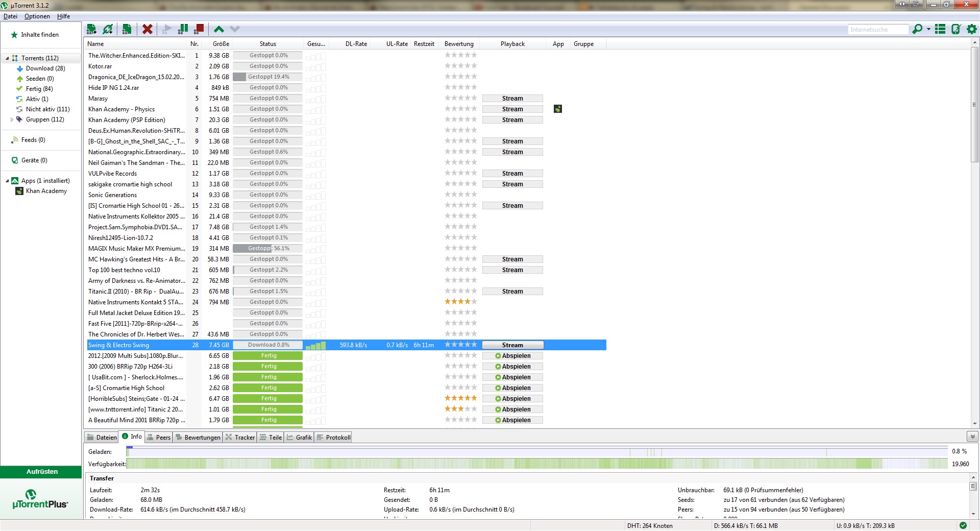980x531 pixels.
Task: Select the Seeden (0) filter
Action: tap(40, 79)
